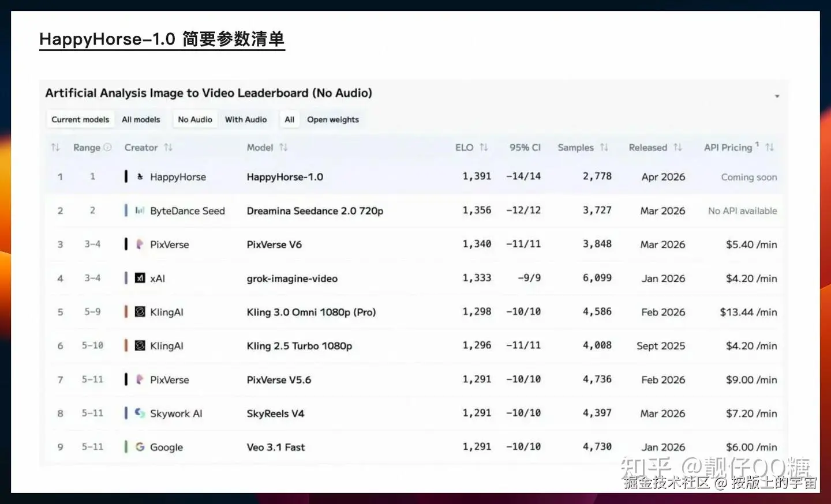Image resolution: width=831 pixels, height=504 pixels.
Task: Click the Artificial Analysis leaderboard title
Action: 209,93
